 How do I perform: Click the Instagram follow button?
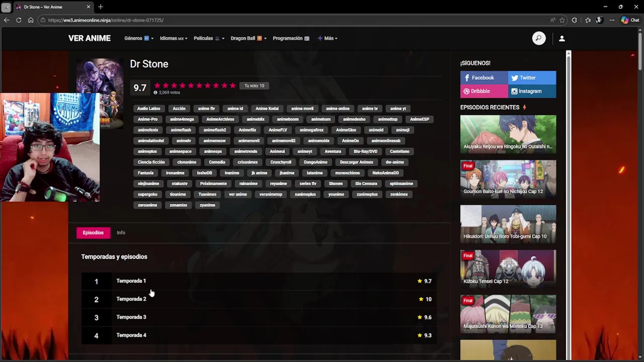tap(532, 91)
